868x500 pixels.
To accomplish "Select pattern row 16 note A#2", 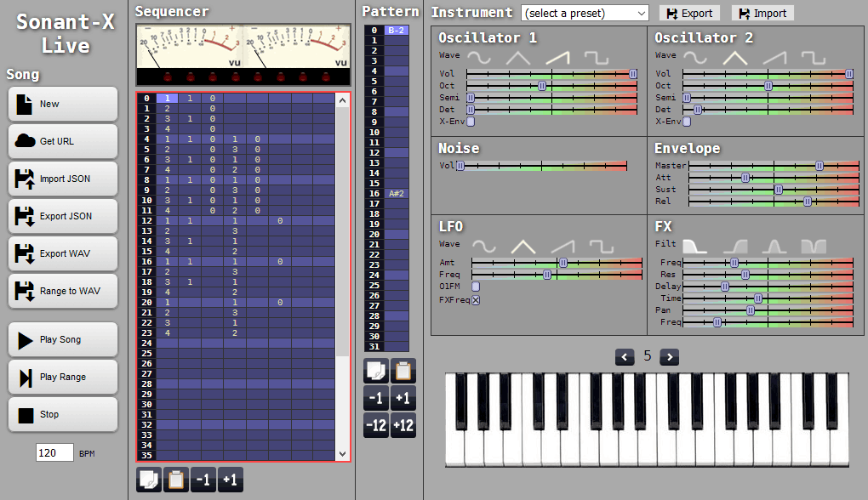I will (397, 194).
